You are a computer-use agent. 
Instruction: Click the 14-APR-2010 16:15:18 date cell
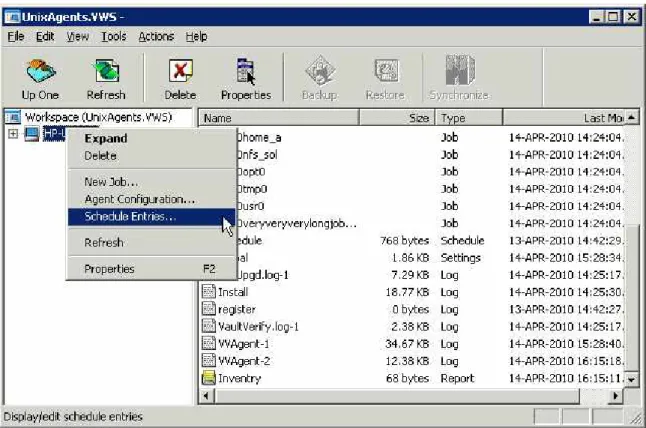tap(566, 361)
